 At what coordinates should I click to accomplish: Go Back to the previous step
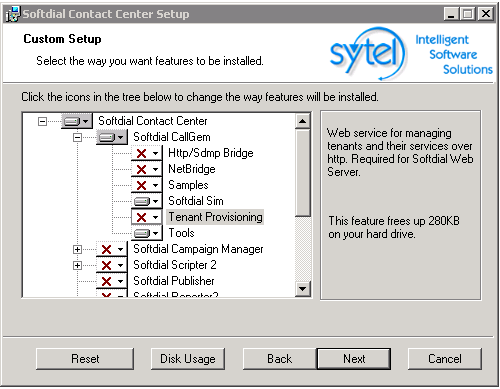[280, 359]
